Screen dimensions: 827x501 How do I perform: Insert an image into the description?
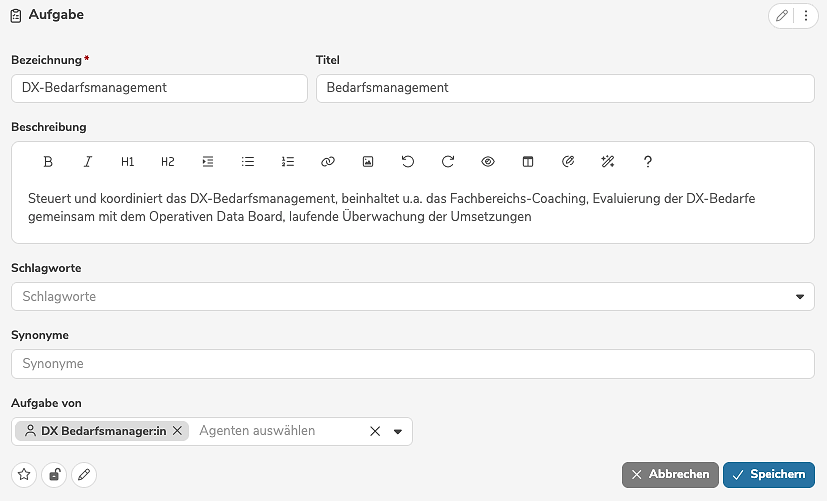point(368,161)
